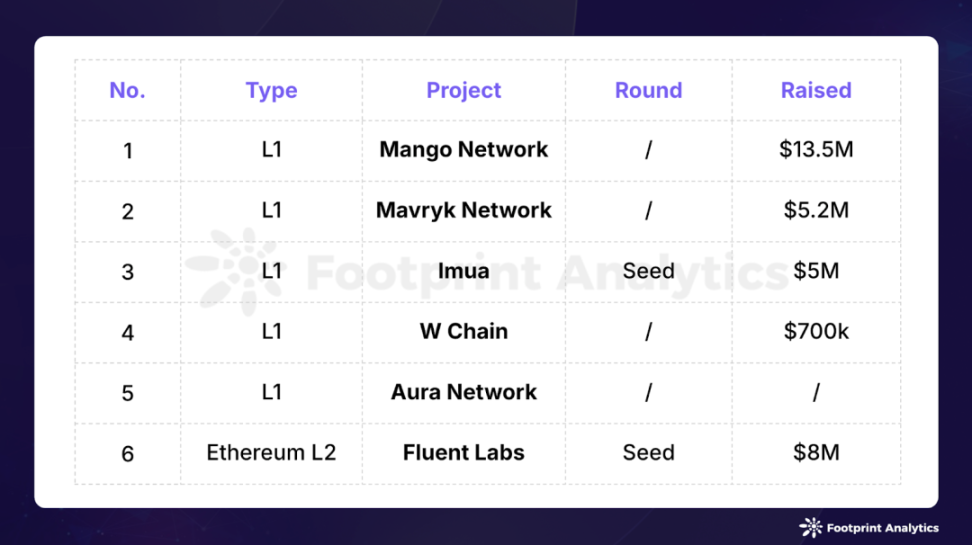Select the Seed round for Fluent Labs
The image size is (972, 545).
click(x=648, y=453)
